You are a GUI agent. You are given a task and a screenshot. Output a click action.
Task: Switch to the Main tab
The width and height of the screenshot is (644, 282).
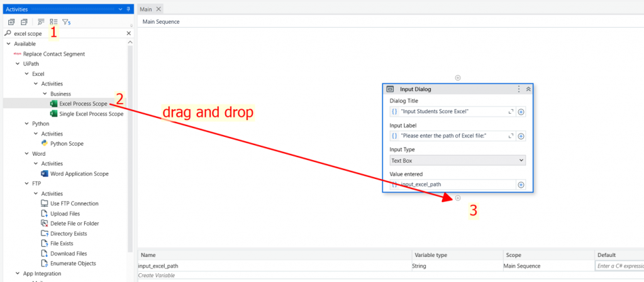pyautogui.click(x=146, y=9)
